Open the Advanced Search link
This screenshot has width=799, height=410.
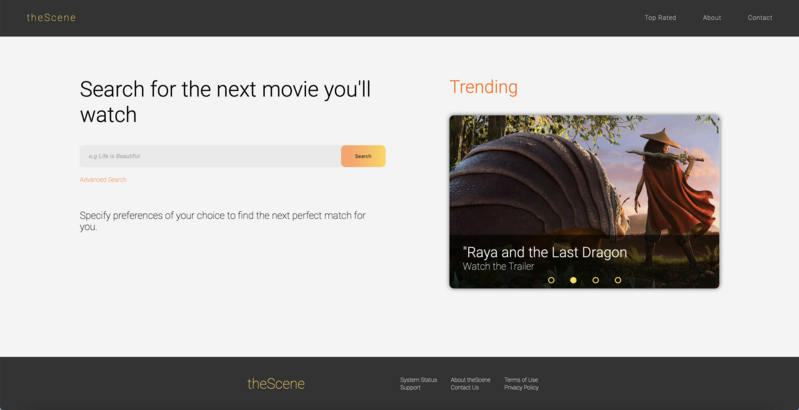(x=103, y=179)
